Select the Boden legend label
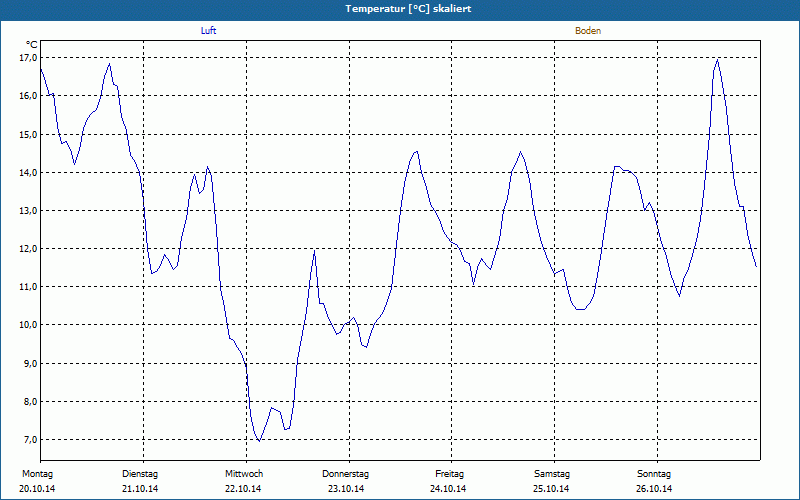The height and width of the screenshot is (500, 800). click(588, 31)
